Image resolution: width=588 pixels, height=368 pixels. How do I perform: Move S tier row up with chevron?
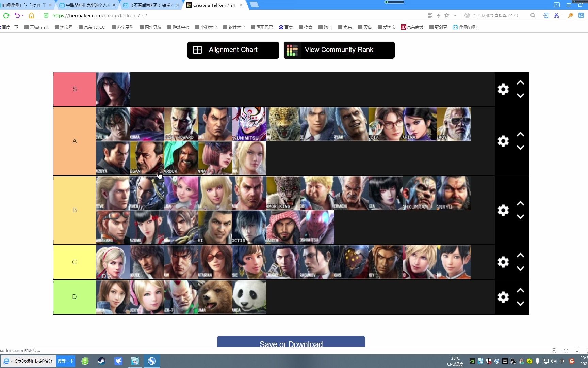click(x=520, y=82)
